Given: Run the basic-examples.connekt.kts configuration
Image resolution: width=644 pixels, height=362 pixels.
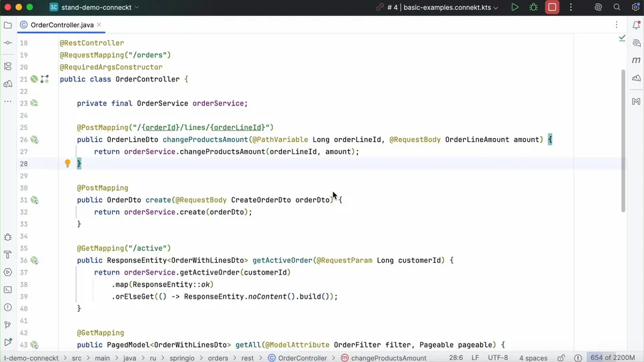Looking at the screenshot, I should [x=515, y=7].
